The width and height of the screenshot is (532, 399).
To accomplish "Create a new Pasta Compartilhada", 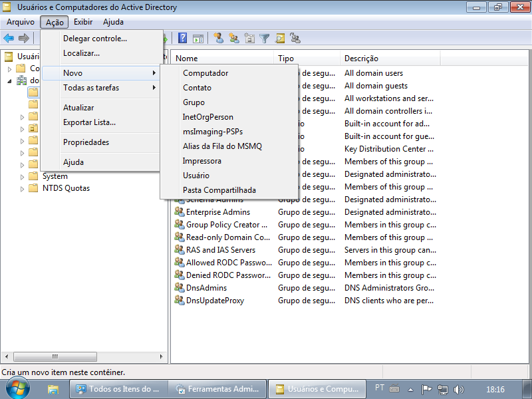I will (x=229, y=190).
